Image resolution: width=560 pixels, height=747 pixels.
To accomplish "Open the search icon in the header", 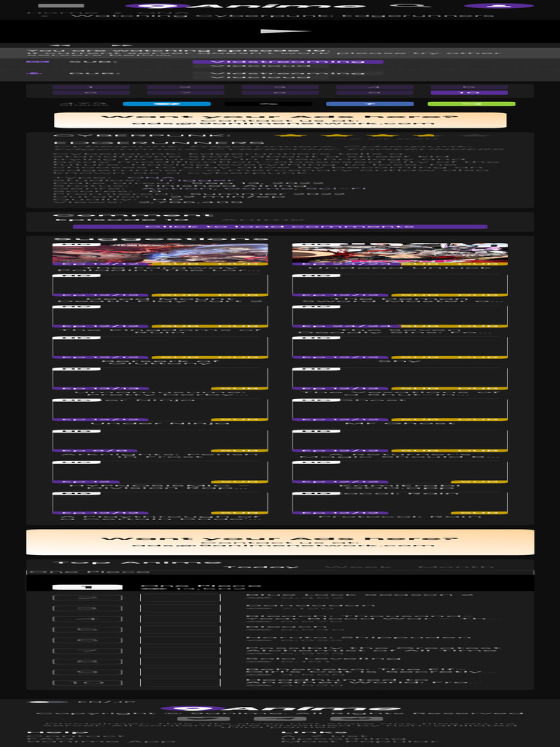I will click(x=410, y=6).
